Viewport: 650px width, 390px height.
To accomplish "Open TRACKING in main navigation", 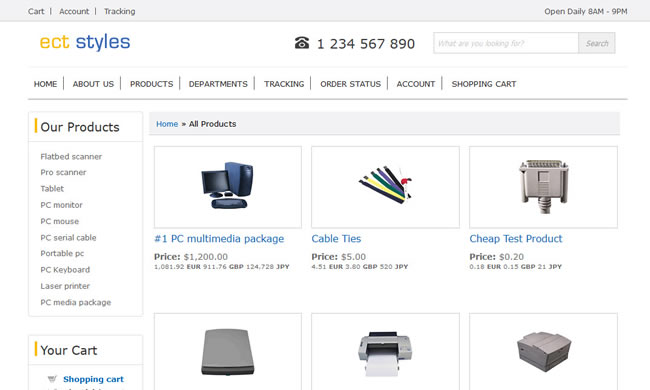I will [x=284, y=84].
